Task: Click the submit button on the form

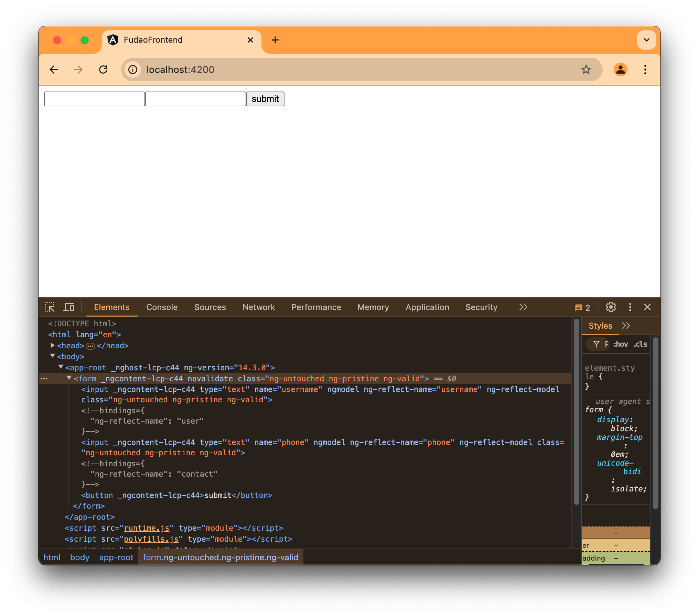Action: (265, 99)
